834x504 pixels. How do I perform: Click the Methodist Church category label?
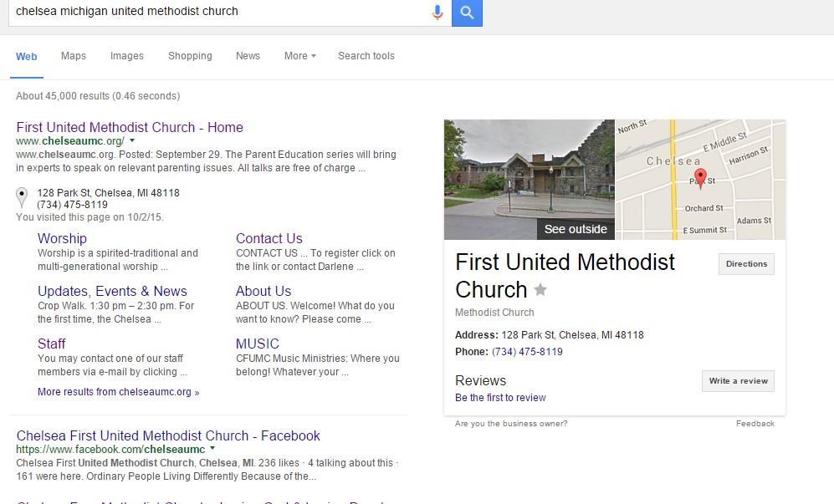pos(494,313)
